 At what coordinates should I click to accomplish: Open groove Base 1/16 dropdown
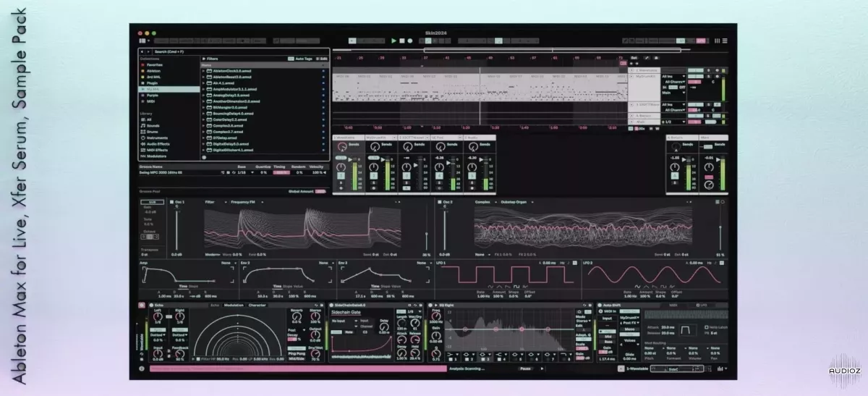coord(243,173)
